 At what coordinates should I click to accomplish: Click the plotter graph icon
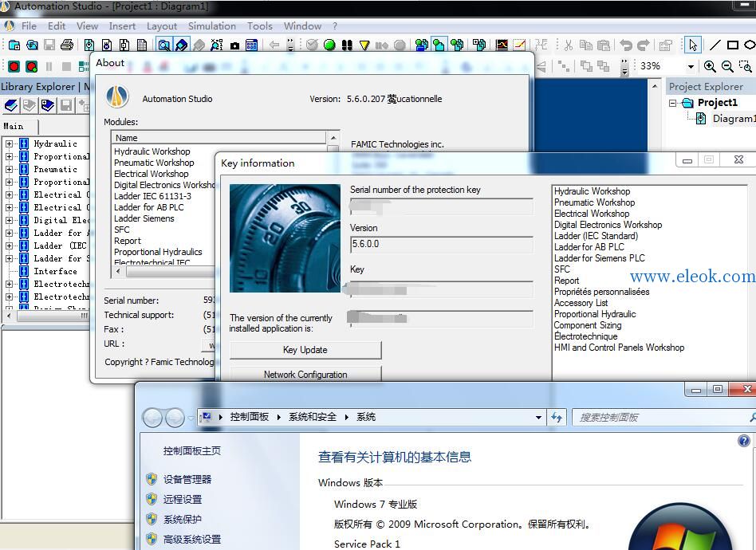coord(502,45)
